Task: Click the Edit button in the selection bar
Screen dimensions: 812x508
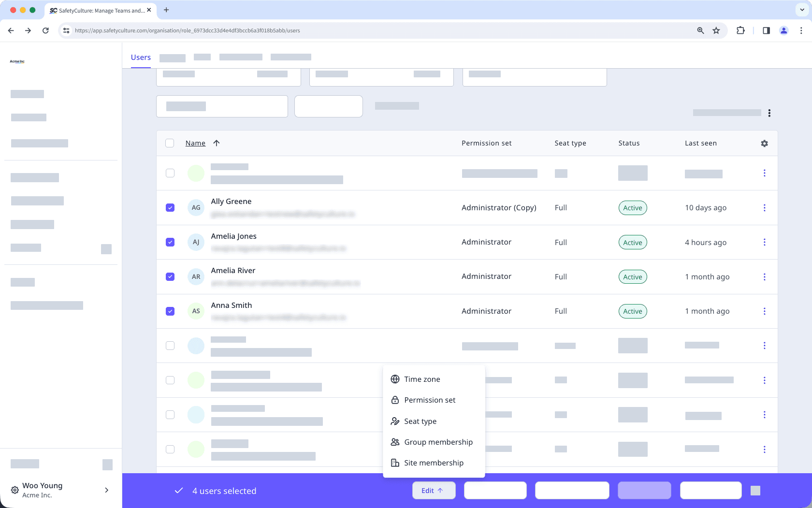Action: [x=434, y=490]
